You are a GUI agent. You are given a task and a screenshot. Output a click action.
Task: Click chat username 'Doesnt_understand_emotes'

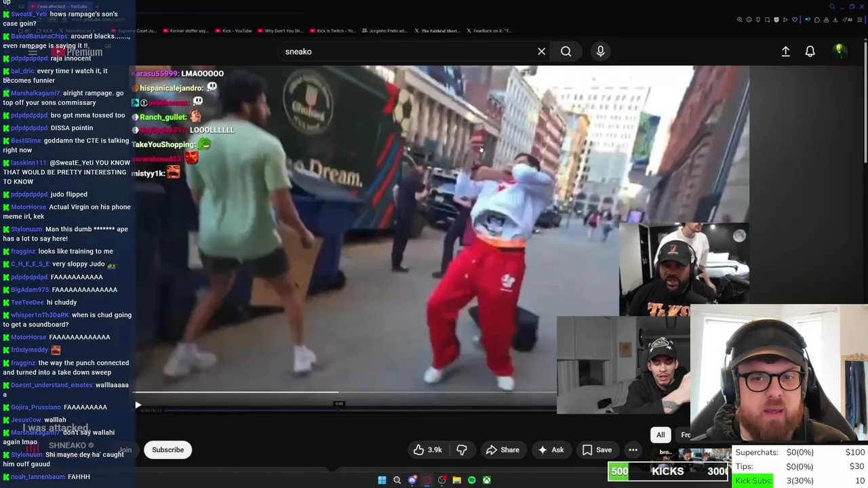52,385
